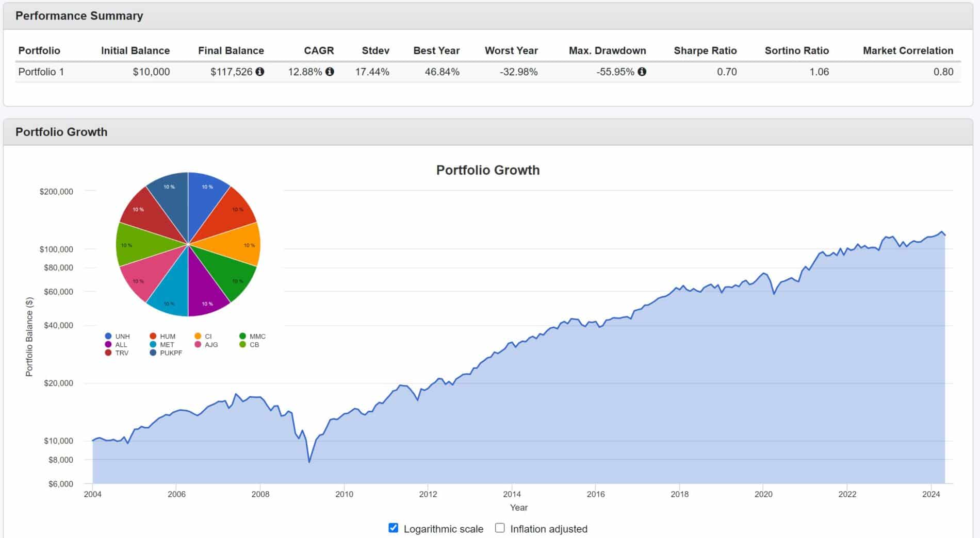Click the Sortino Ratio column header
The height and width of the screenshot is (538, 980).
coord(796,51)
